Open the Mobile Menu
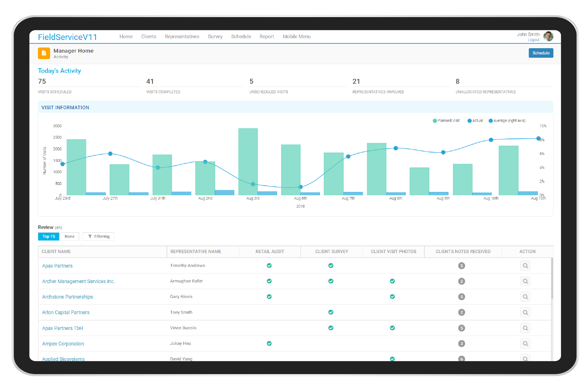This screenshot has height=385, width=588. coord(297,36)
